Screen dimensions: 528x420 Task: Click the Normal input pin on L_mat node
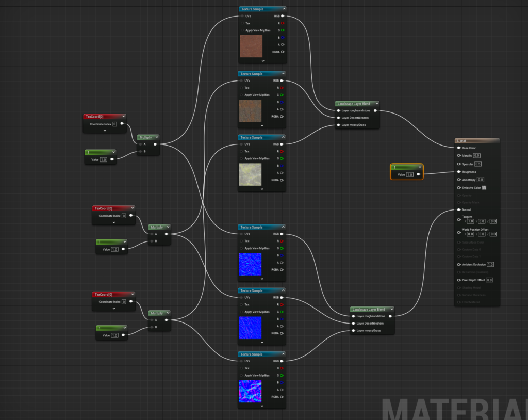[458, 209]
